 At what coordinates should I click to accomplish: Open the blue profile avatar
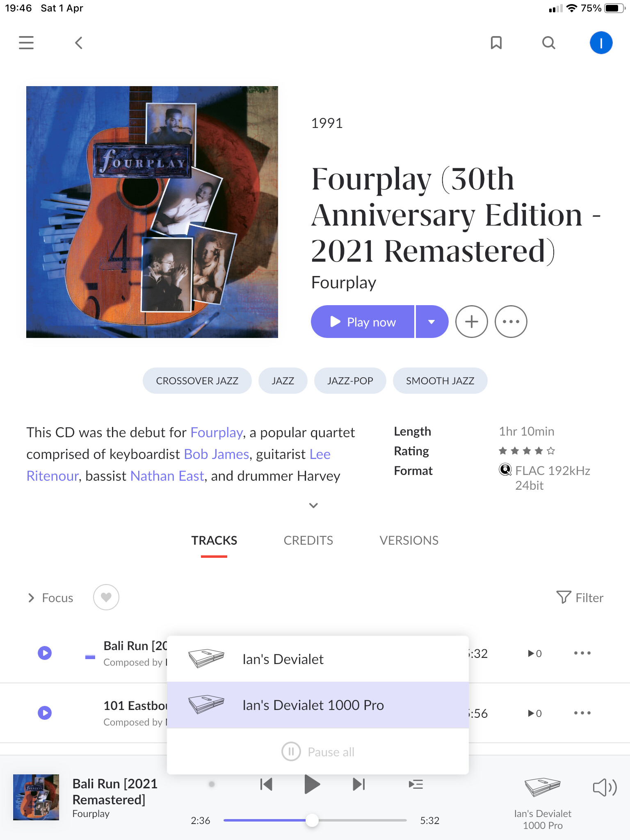(x=601, y=43)
